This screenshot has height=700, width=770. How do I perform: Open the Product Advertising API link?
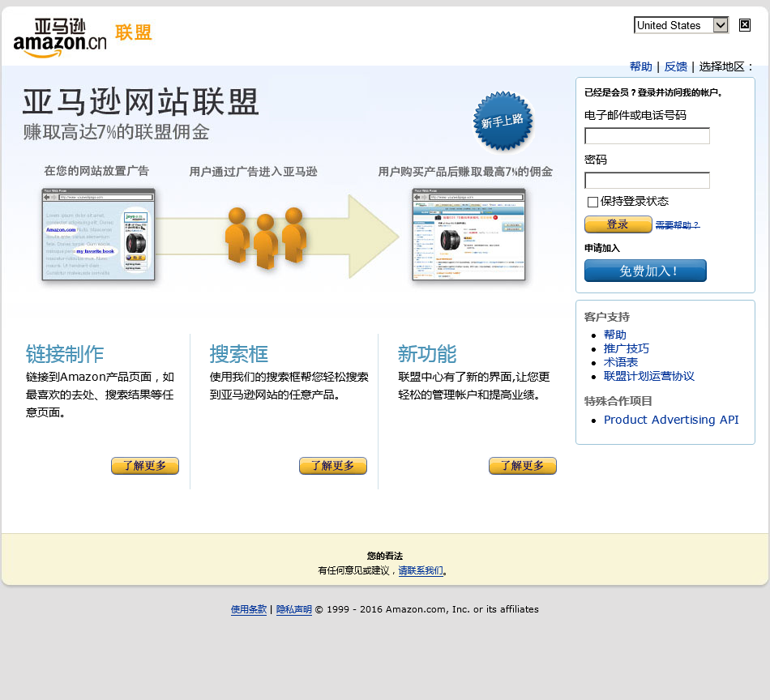[671, 420]
